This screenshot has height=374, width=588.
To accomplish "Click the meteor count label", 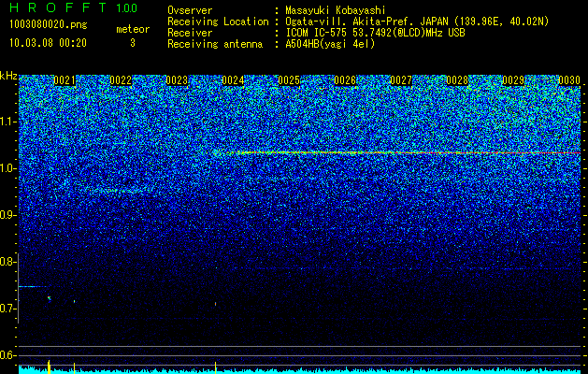I will coord(133,29).
